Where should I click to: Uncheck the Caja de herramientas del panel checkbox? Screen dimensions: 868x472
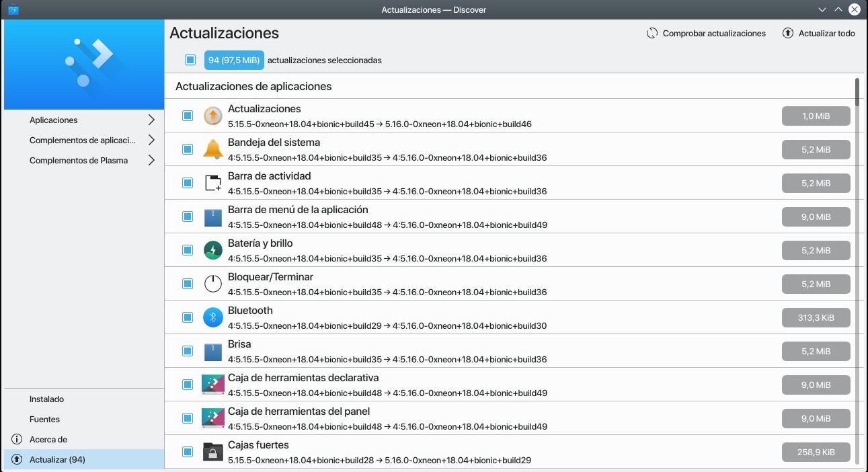tap(188, 418)
